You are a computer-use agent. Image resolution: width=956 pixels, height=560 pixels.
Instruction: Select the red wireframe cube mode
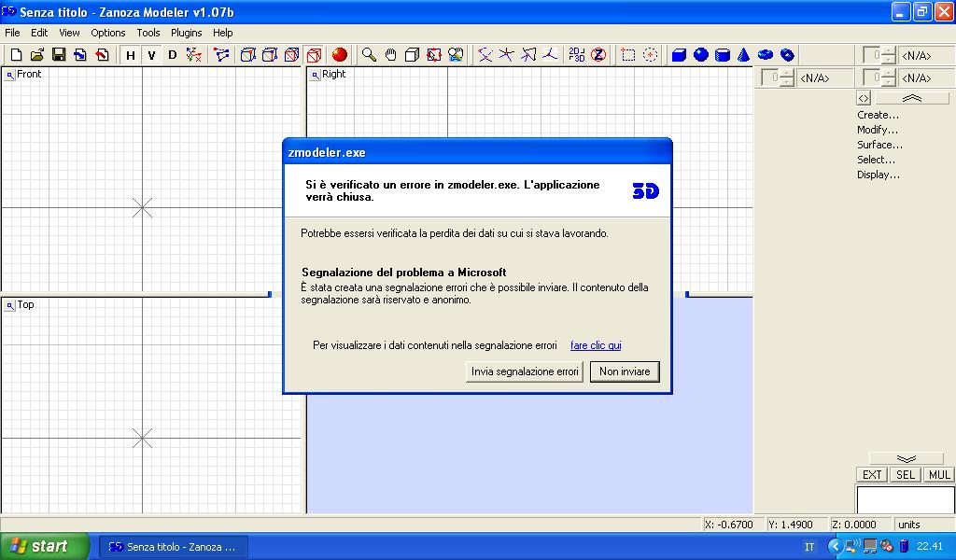314,55
